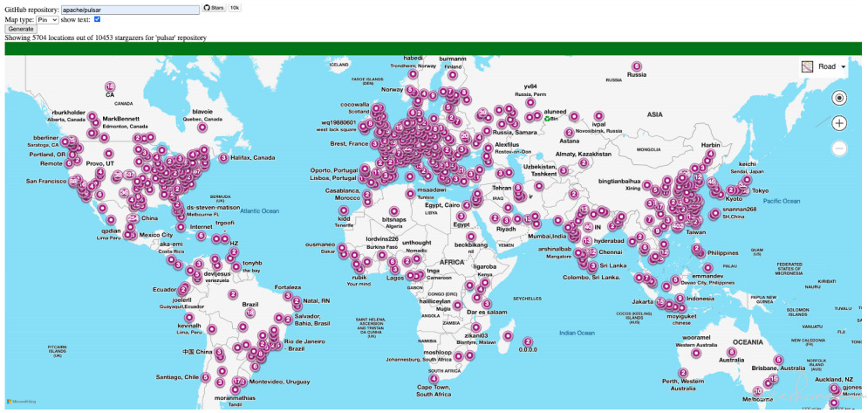Select the Indonesia pin numbered 9
Screen dimensions: 868x413
pos(680,299)
